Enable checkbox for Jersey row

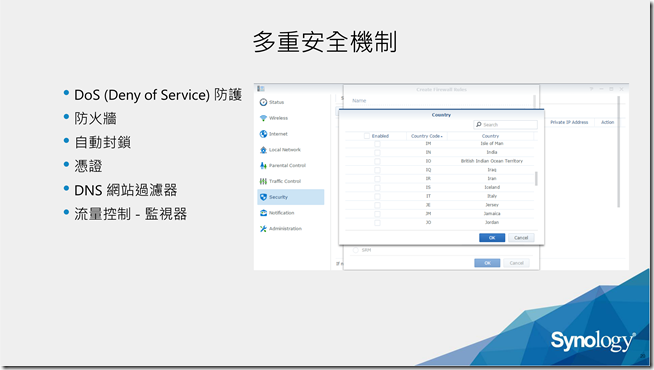click(377, 205)
